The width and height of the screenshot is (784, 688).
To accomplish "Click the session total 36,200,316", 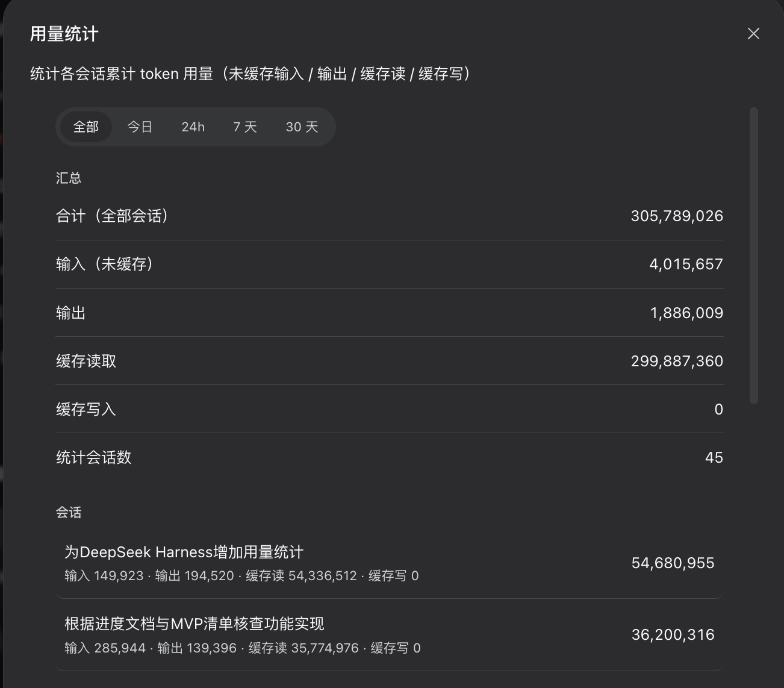I will (673, 635).
